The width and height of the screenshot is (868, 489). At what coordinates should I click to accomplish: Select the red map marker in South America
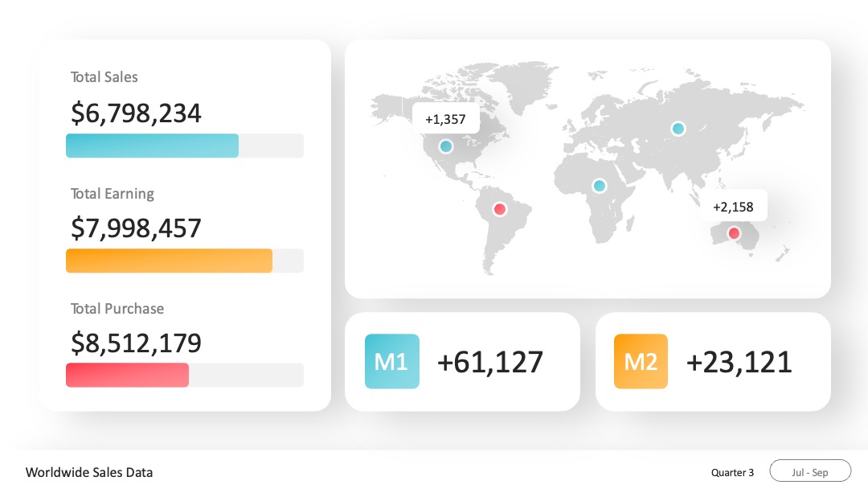(x=500, y=209)
